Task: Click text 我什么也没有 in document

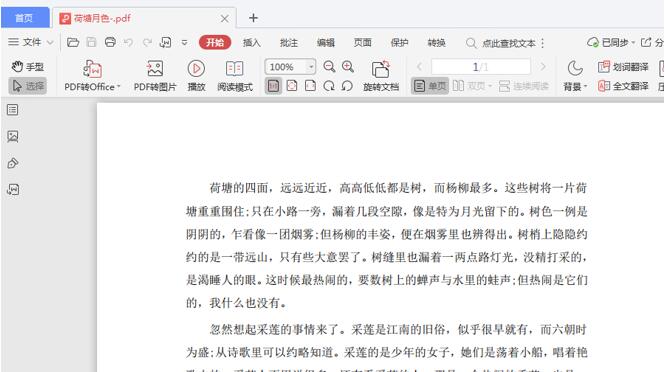Action: pos(245,303)
